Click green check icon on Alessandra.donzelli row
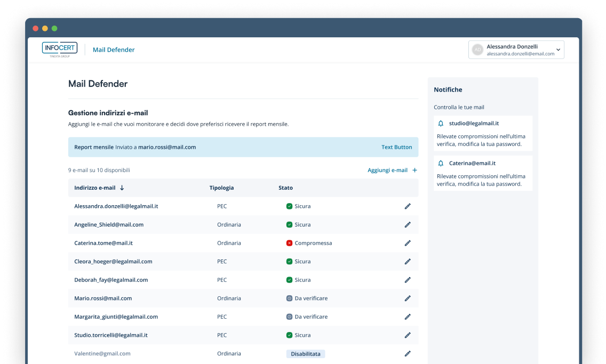Screen dimensions: 606x364 pyautogui.click(x=289, y=206)
